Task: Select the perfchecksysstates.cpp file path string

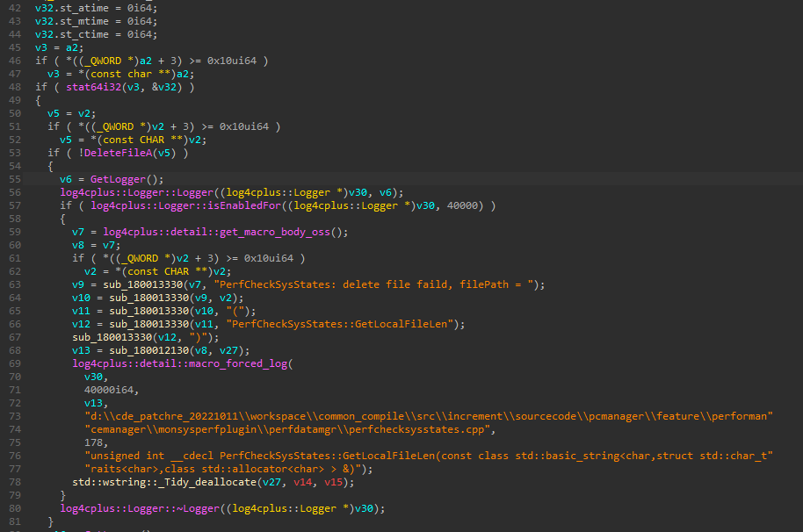Action: pos(287,429)
